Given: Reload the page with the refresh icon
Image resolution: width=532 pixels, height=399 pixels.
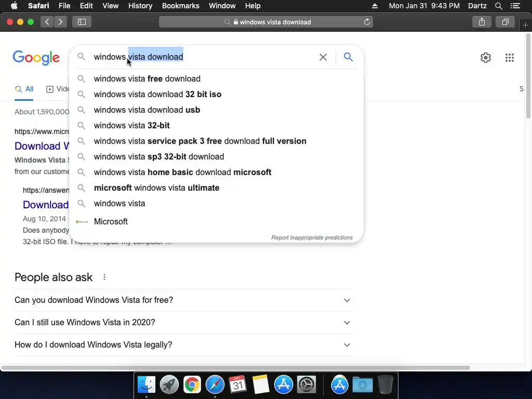Looking at the screenshot, I should (x=367, y=22).
